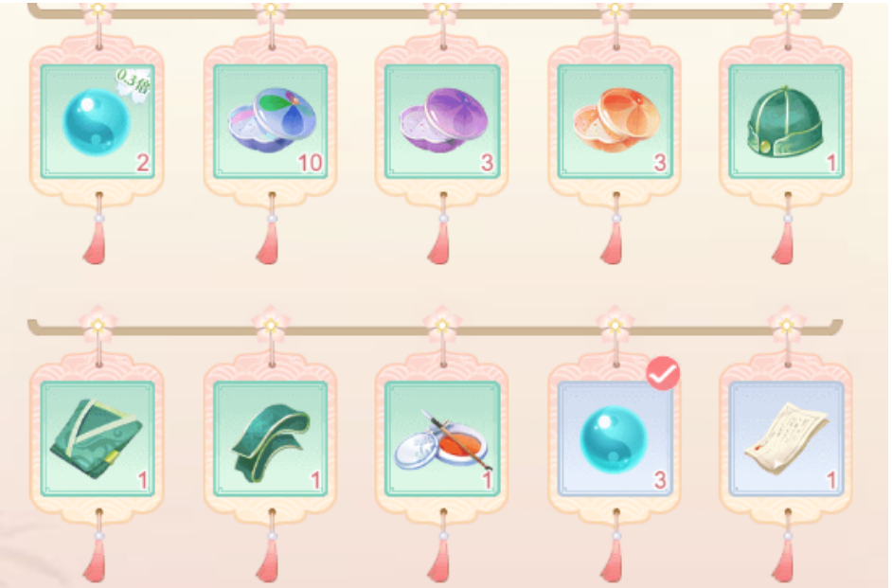892x588 pixels.
Task: Click the green melon cap hat
Action: pyautogui.click(x=787, y=122)
